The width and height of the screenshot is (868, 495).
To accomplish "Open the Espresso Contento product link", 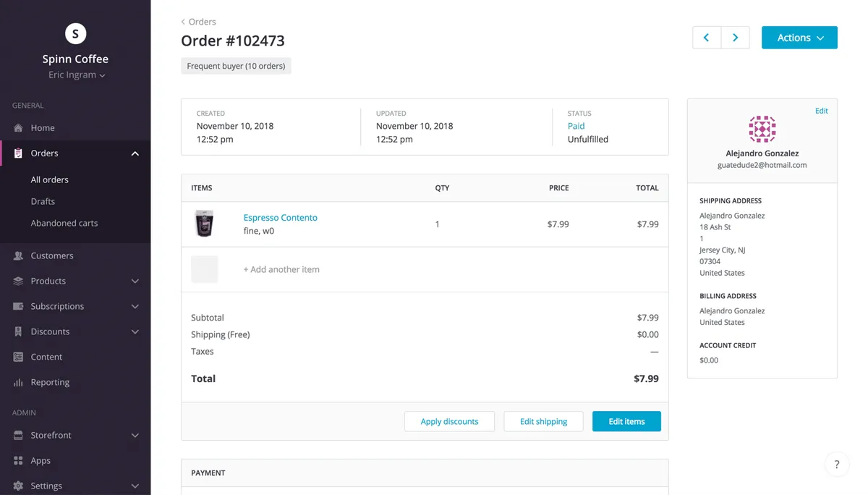I will click(x=280, y=218).
